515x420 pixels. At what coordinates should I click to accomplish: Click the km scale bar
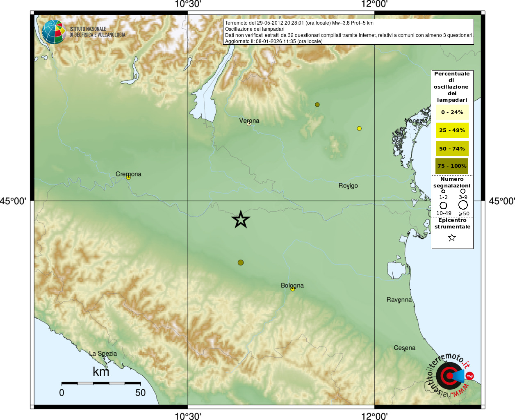click(x=101, y=383)
